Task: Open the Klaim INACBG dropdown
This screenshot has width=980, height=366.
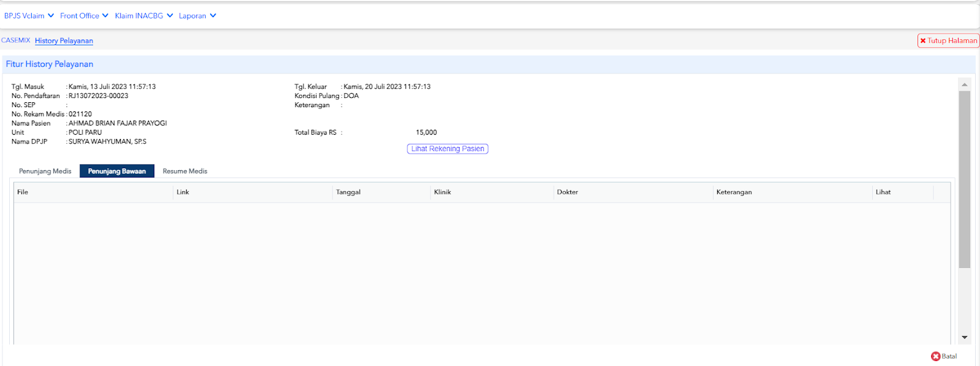Action: (x=144, y=16)
